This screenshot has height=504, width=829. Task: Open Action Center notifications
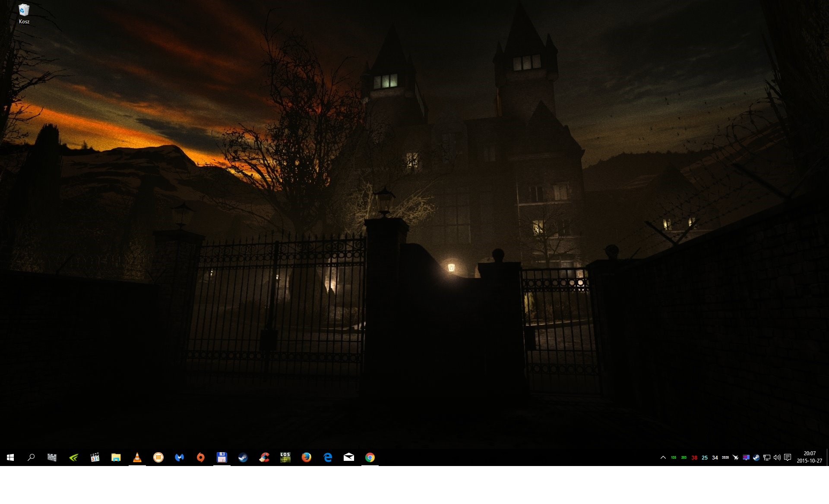[788, 457]
